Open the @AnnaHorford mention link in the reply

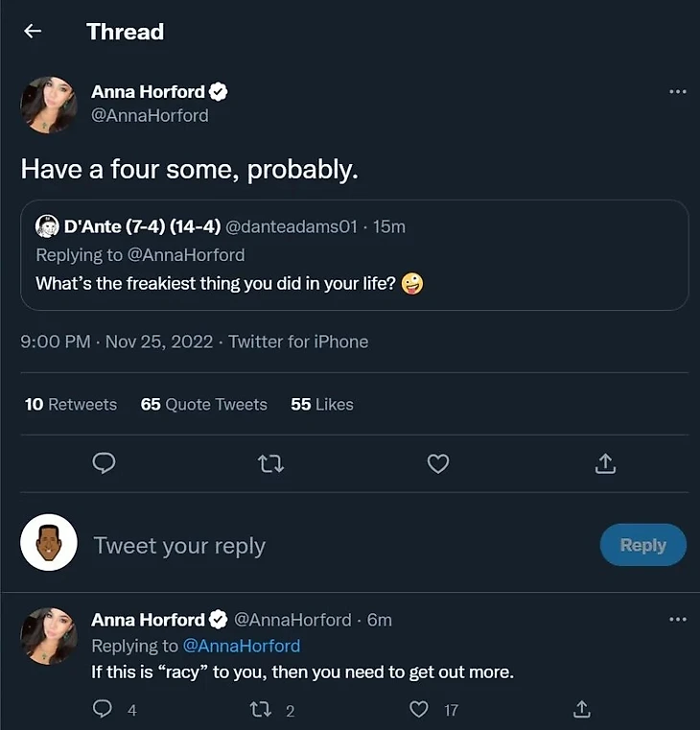pos(242,646)
